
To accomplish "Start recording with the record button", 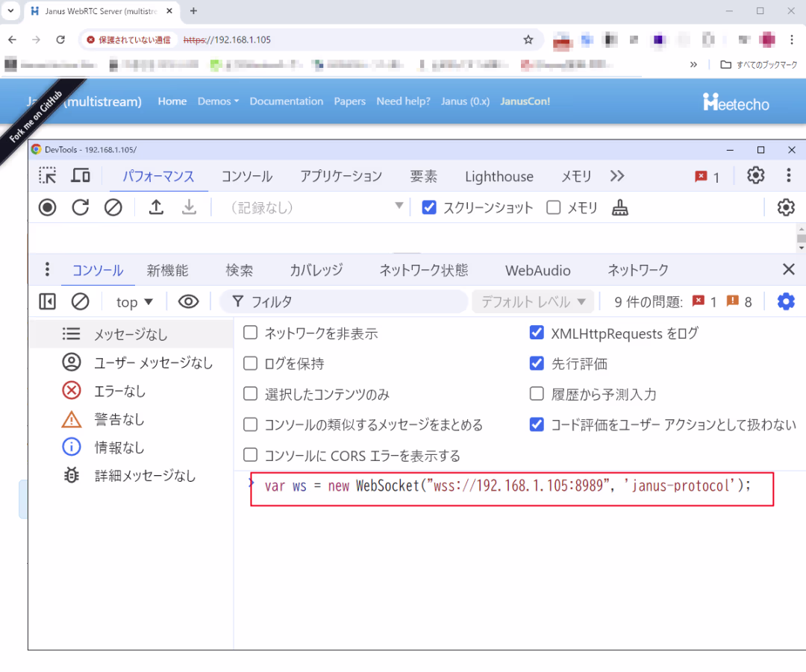I will 47,207.
